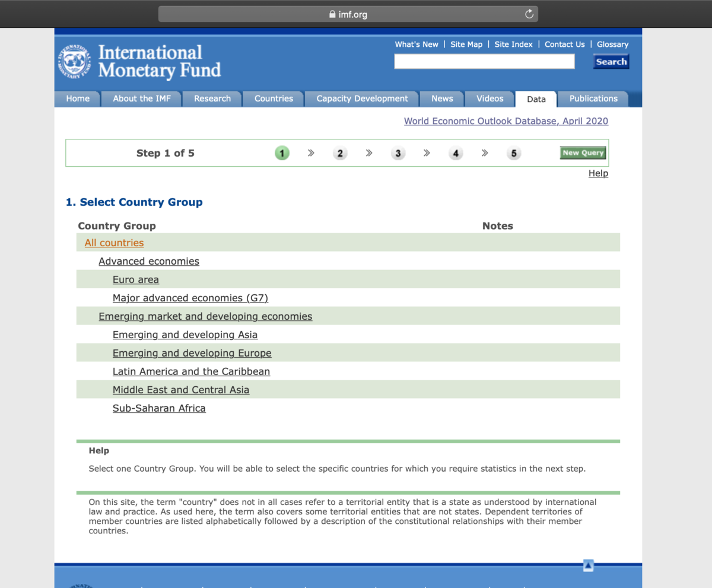Choose Emerging and developing Asia
712x588 pixels.
tap(185, 335)
